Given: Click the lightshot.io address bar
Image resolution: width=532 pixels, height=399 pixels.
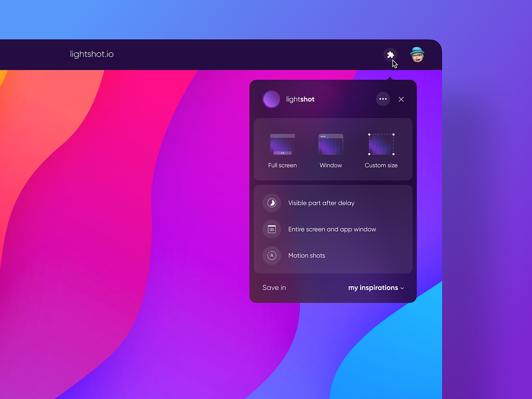Looking at the screenshot, I should (92, 54).
